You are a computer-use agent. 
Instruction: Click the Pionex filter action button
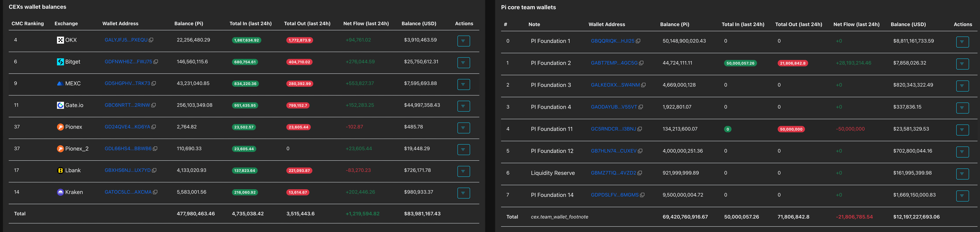(x=463, y=128)
